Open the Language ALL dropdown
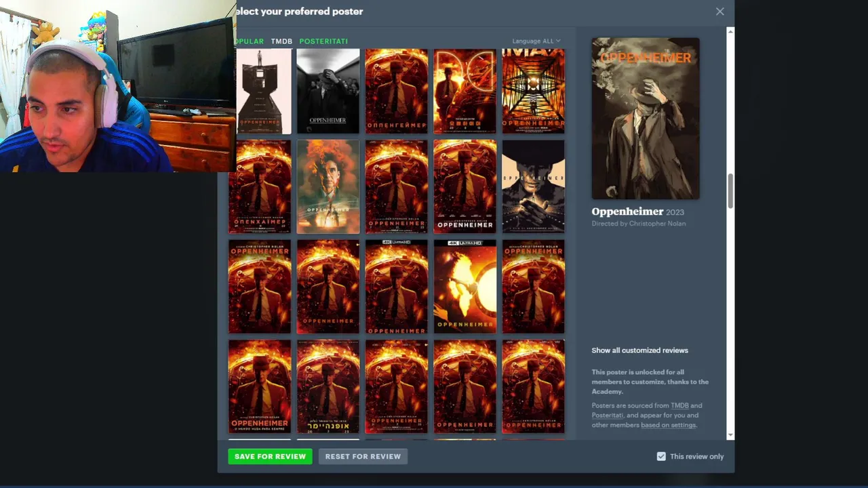The width and height of the screenshot is (868, 488). (536, 41)
